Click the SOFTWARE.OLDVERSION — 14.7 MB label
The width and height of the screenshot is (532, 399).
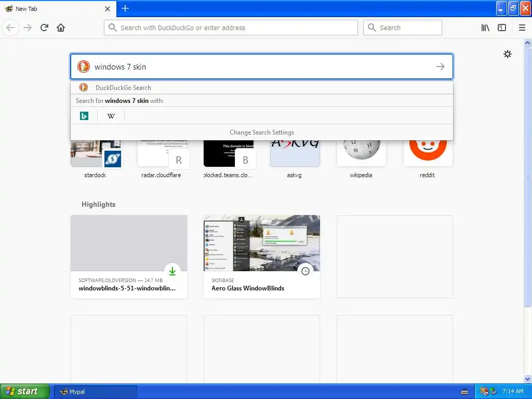coord(121,280)
